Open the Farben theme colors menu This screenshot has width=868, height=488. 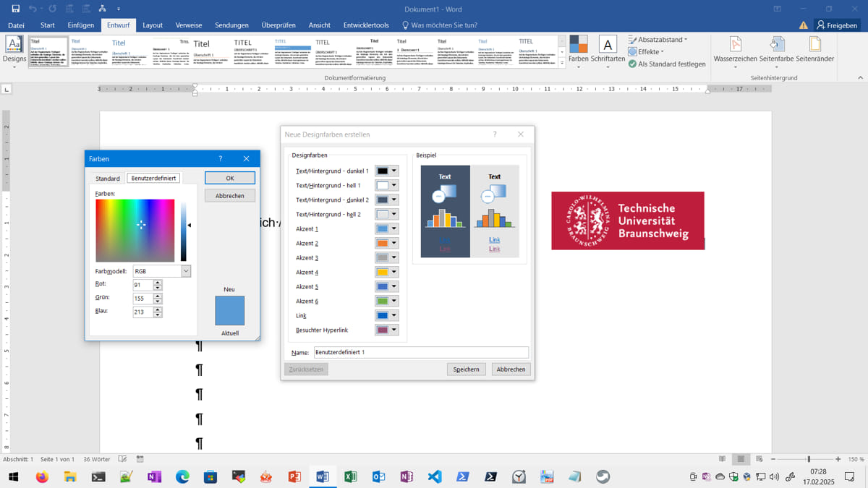pyautogui.click(x=579, y=51)
